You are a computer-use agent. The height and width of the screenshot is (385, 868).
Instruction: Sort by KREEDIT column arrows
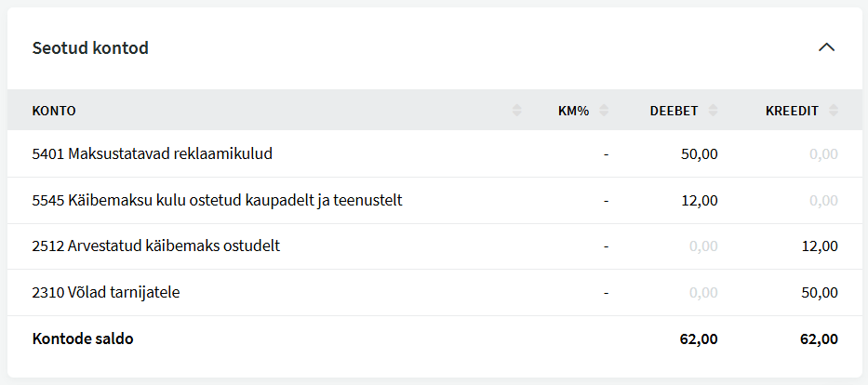click(834, 111)
